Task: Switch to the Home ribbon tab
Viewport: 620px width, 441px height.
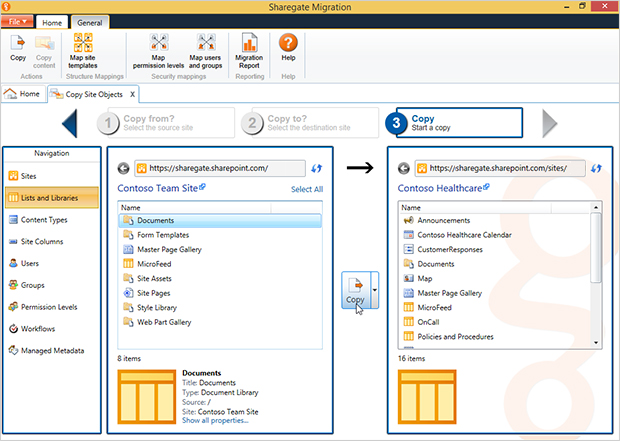Action: (52, 23)
